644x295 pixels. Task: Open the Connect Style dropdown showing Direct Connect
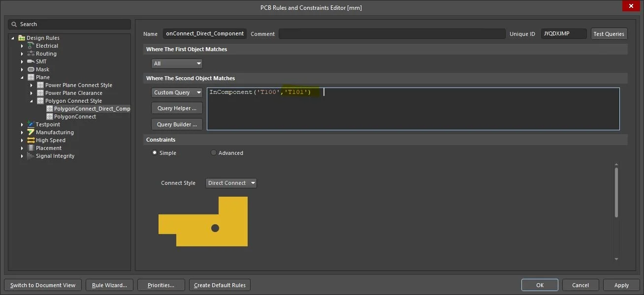tap(231, 182)
